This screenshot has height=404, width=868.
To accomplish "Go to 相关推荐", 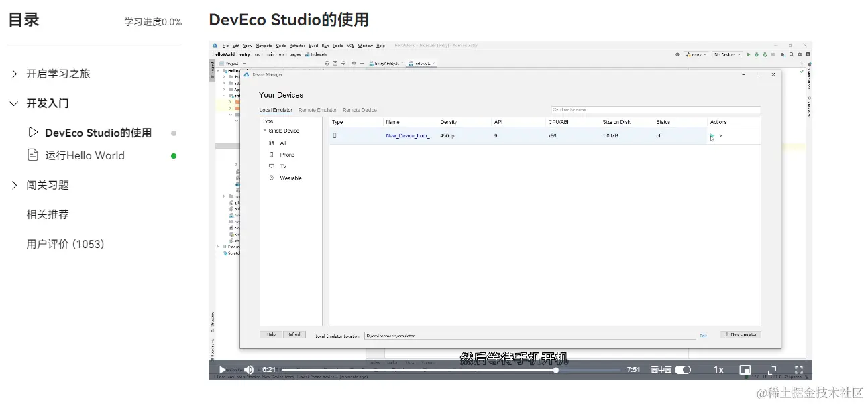I will click(48, 214).
